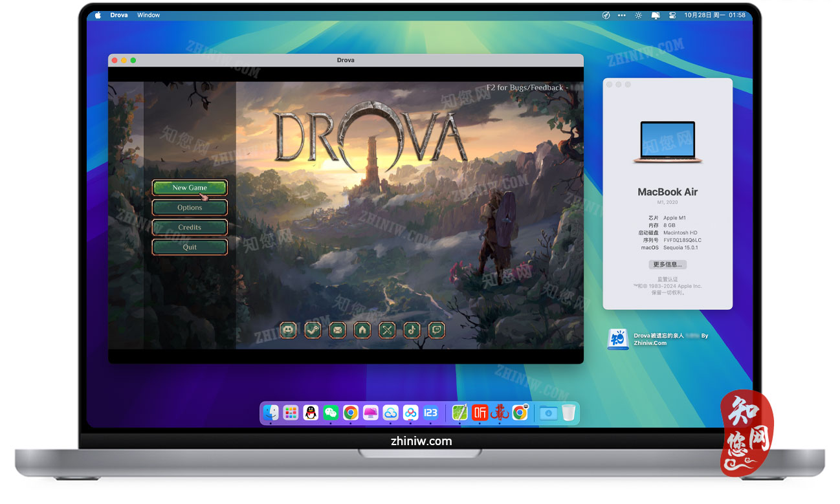840x504 pixels.
Task: Open the first Chrome icon in the Dock
Action: click(350, 413)
